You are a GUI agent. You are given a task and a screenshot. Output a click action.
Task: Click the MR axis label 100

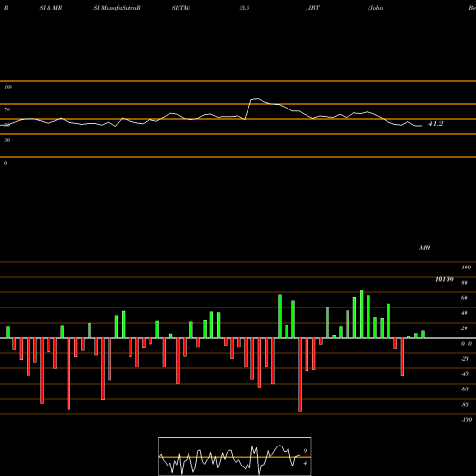(x=466, y=268)
